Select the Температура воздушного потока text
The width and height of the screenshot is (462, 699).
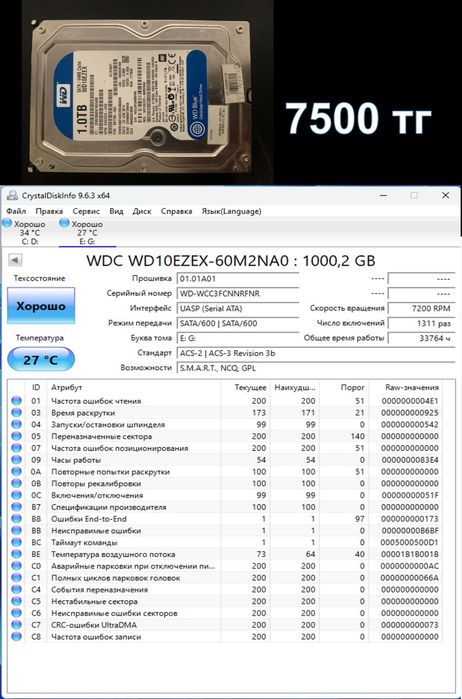click(x=113, y=555)
